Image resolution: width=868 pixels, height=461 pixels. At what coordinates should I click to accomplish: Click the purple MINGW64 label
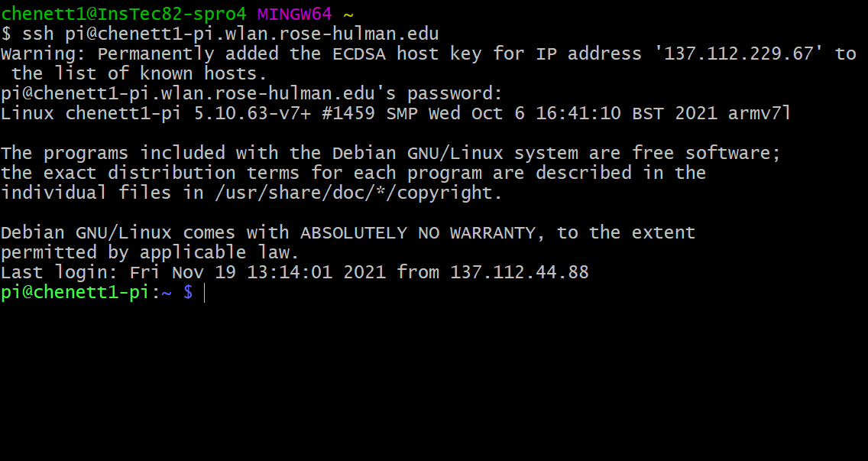(x=294, y=14)
